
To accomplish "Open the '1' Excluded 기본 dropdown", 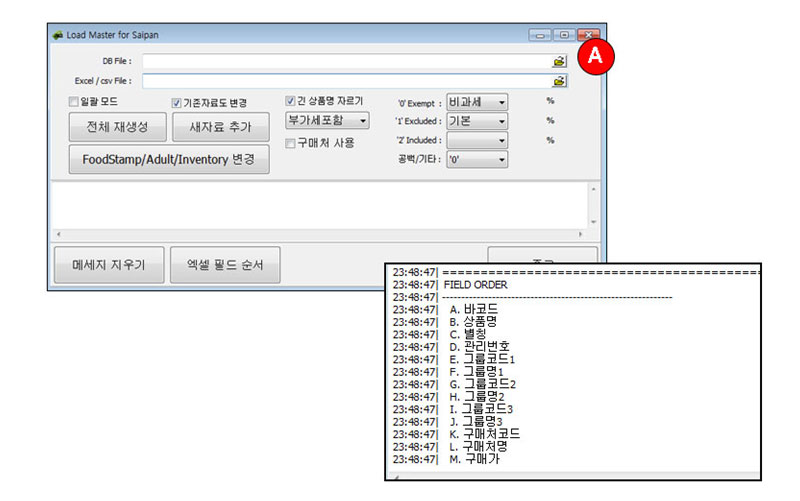I will 477,121.
